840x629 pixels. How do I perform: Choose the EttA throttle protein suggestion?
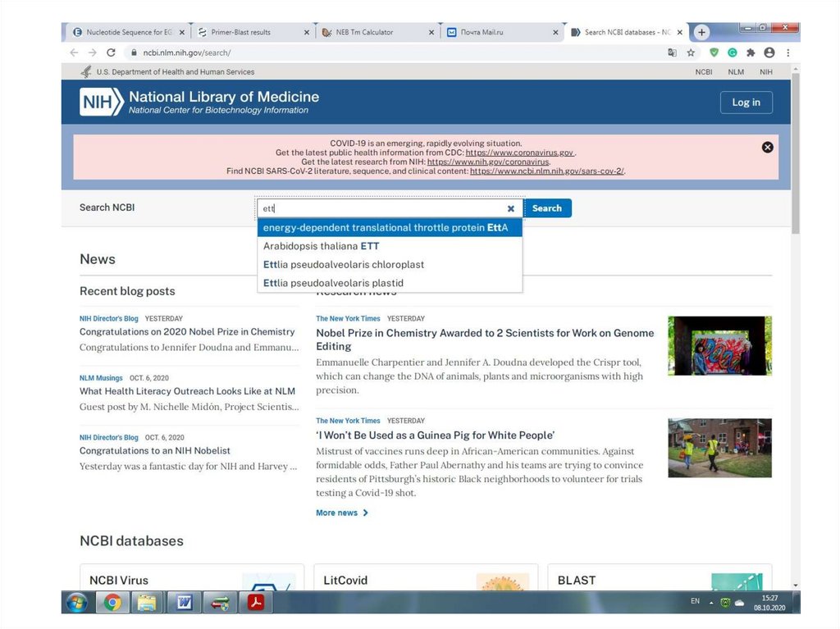pos(390,228)
